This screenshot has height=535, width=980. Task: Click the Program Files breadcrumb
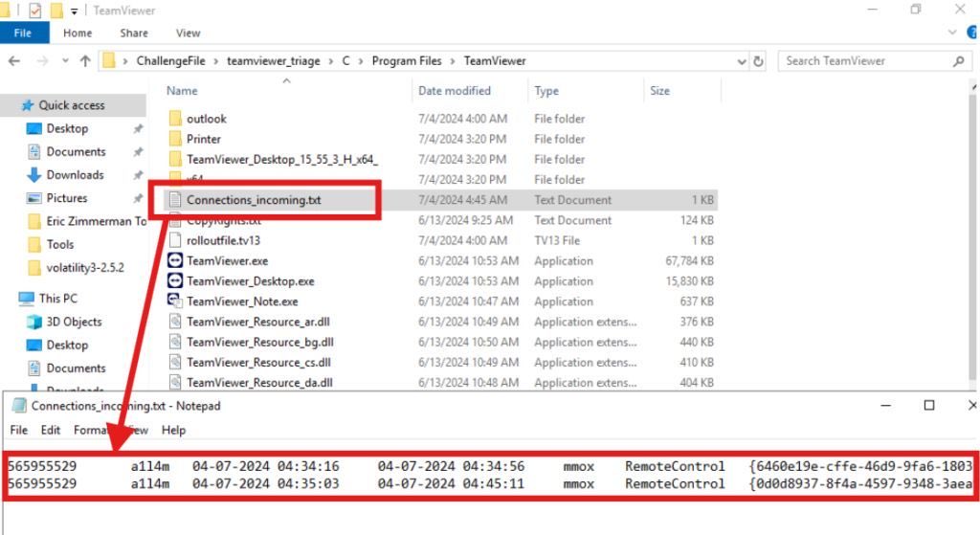pyautogui.click(x=406, y=61)
